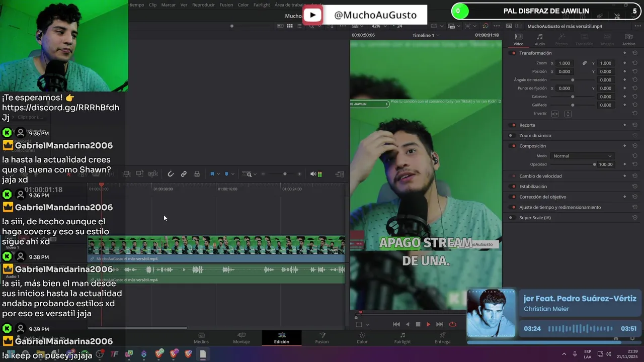The width and height of the screenshot is (644, 362).
Task: Mute audio with speaker icon
Action: (x=313, y=174)
